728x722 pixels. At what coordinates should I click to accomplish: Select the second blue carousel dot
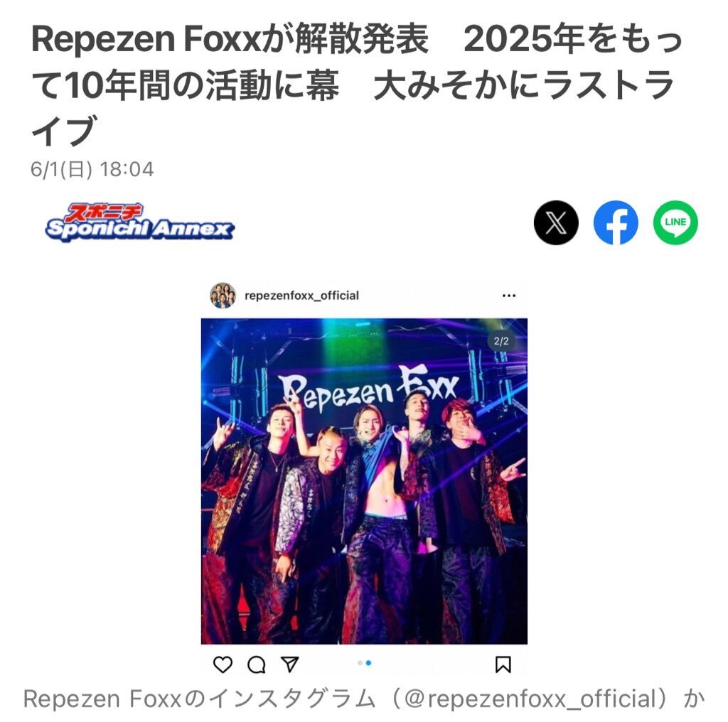[369, 663]
